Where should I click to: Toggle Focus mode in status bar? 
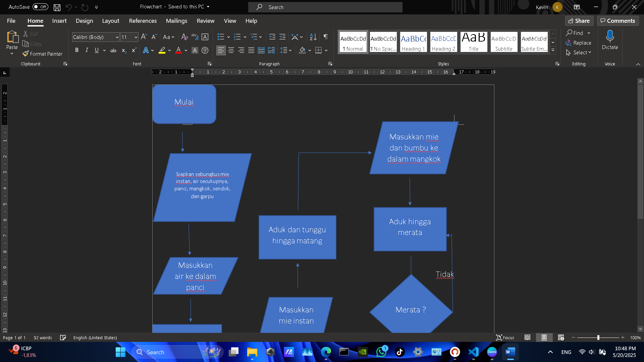(505, 338)
